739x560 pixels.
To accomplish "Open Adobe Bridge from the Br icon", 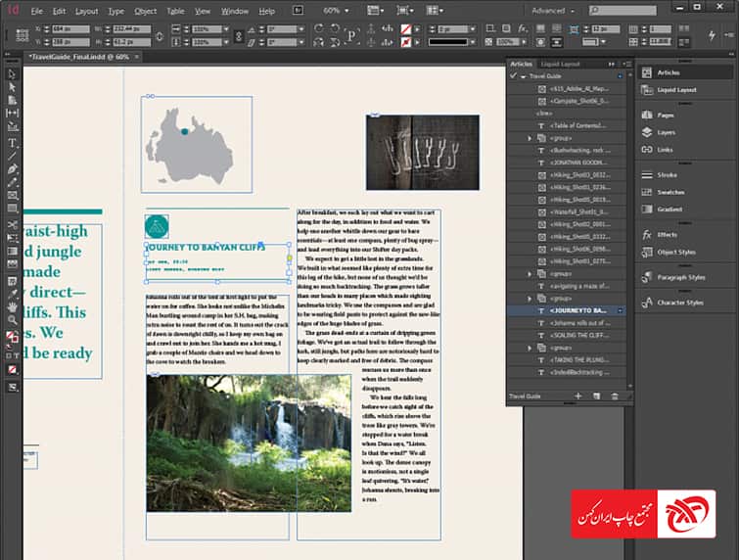I will [x=298, y=11].
